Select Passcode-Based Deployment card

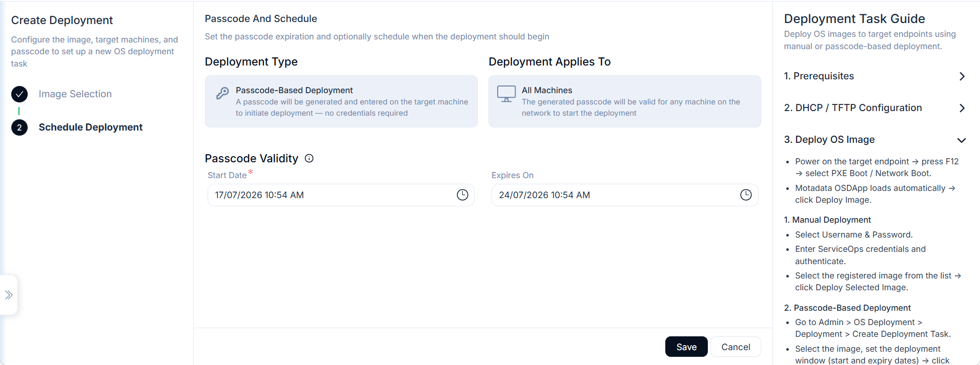(x=341, y=101)
